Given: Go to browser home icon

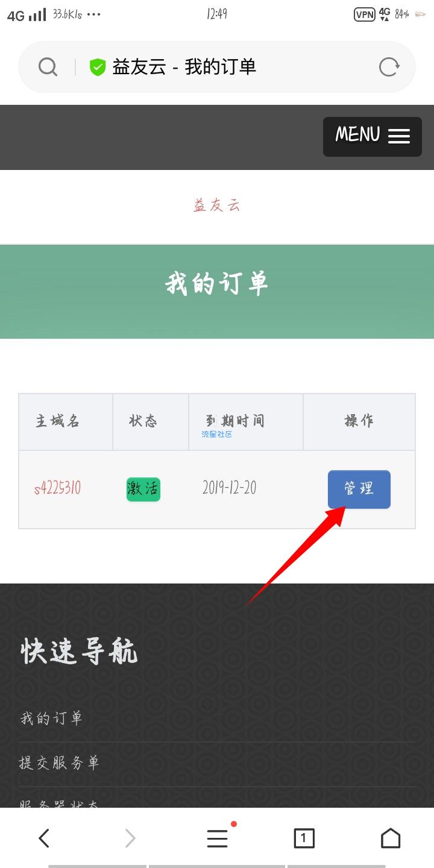Looking at the screenshot, I should tap(391, 838).
